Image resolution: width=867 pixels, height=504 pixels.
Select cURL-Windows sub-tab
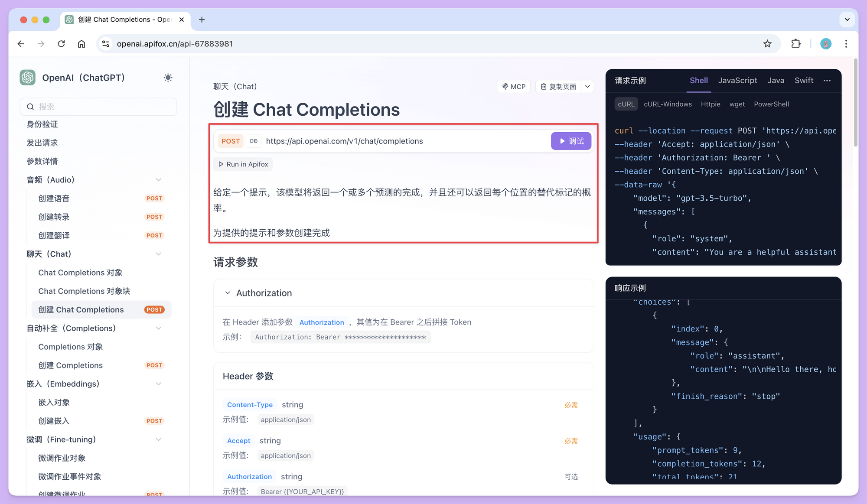668,104
